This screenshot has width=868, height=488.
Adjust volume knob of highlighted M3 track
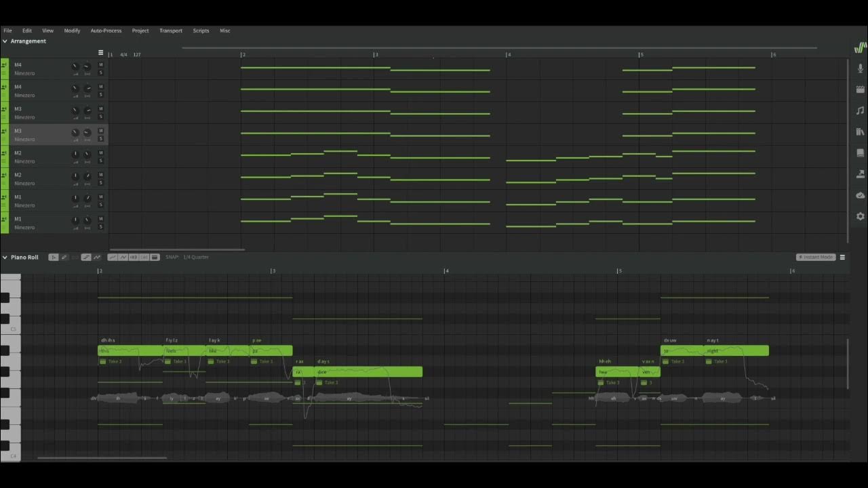coord(75,131)
